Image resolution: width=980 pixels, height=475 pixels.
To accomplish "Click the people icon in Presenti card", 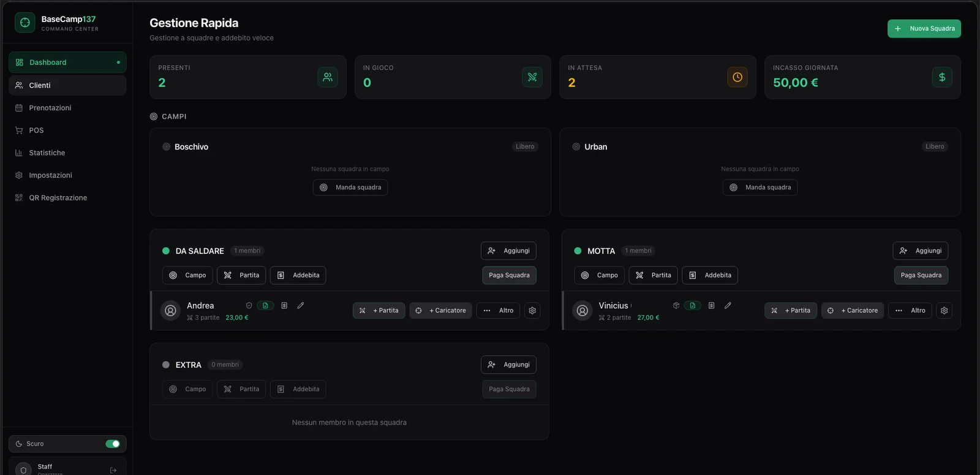I will (x=328, y=77).
